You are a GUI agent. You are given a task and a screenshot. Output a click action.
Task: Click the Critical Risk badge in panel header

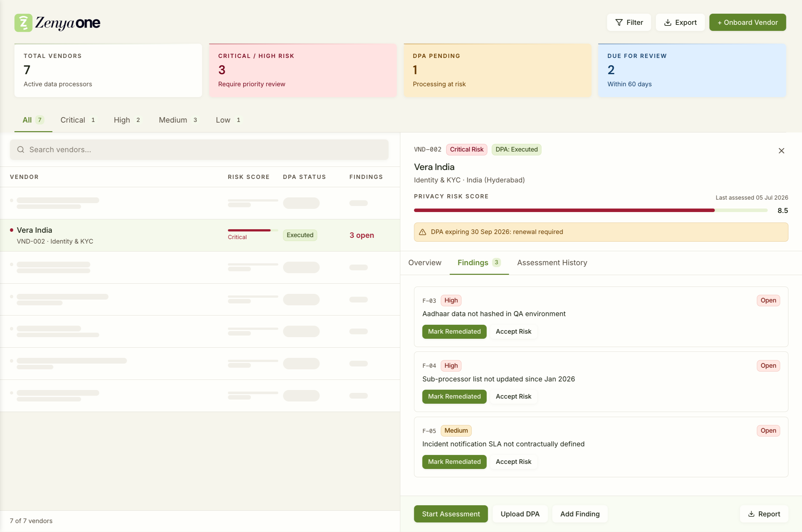coord(466,150)
